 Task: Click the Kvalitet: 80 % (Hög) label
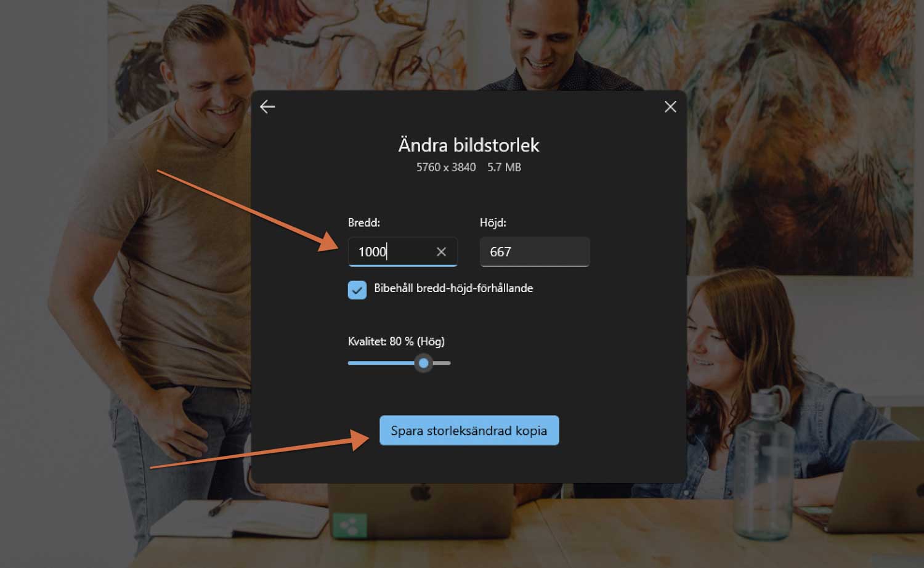coord(396,341)
